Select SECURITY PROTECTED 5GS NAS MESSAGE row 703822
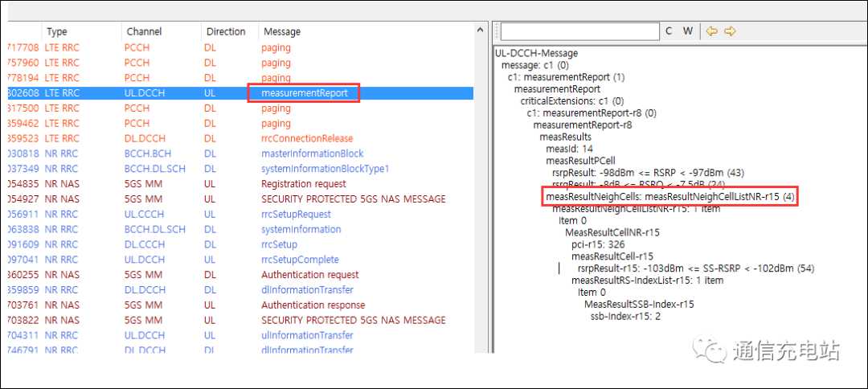868x389 pixels. (x=240, y=320)
